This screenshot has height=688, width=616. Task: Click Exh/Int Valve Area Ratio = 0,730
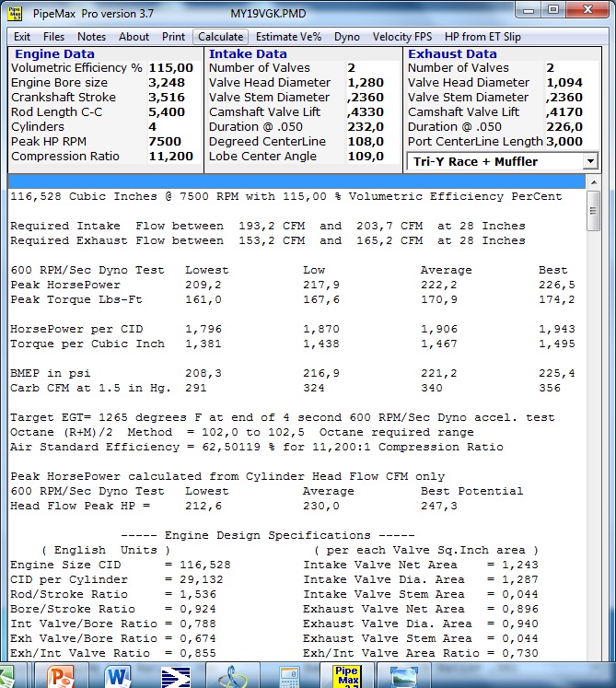pyautogui.click(x=421, y=653)
